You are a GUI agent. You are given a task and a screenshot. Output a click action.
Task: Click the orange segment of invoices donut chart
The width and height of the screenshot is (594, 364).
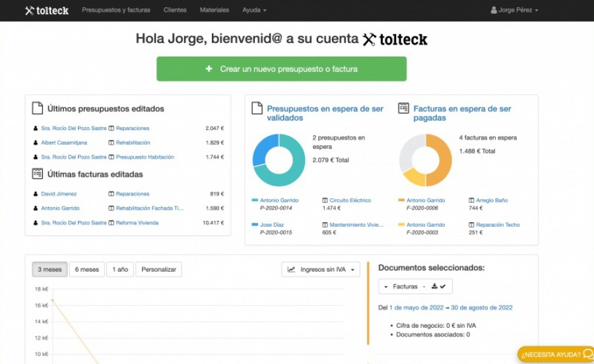tap(445, 161)
